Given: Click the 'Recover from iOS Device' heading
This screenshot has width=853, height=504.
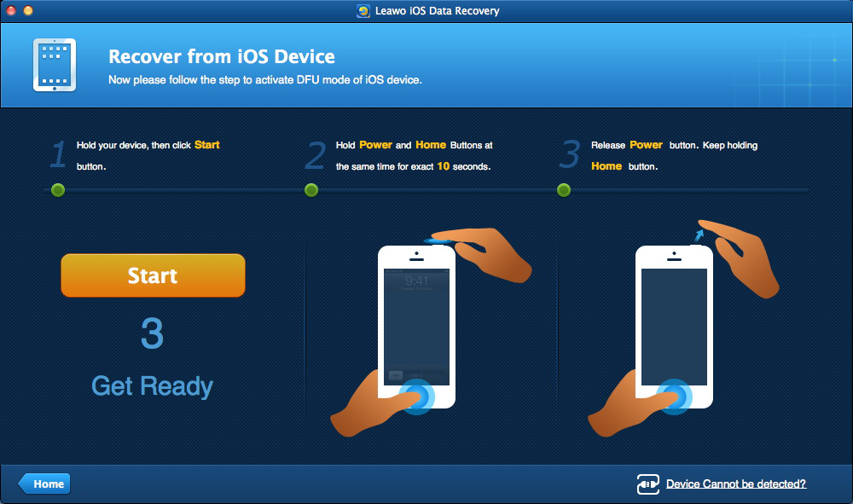Looking at the screenshot, I should click(222, 56).
